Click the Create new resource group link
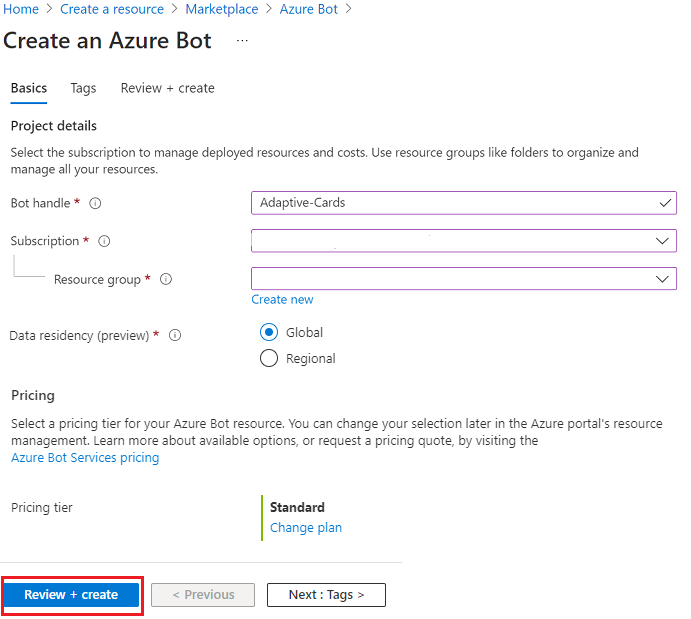This screenshot has width=691, height=619. (282, 300)
